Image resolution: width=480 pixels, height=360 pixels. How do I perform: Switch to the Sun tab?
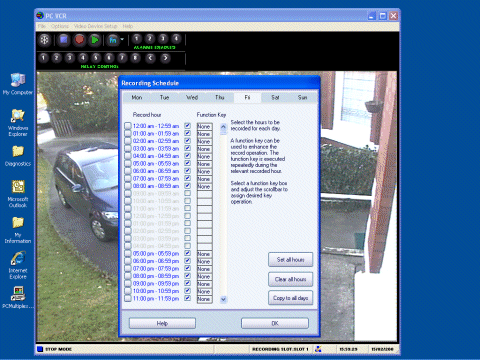tap(303, 97)
